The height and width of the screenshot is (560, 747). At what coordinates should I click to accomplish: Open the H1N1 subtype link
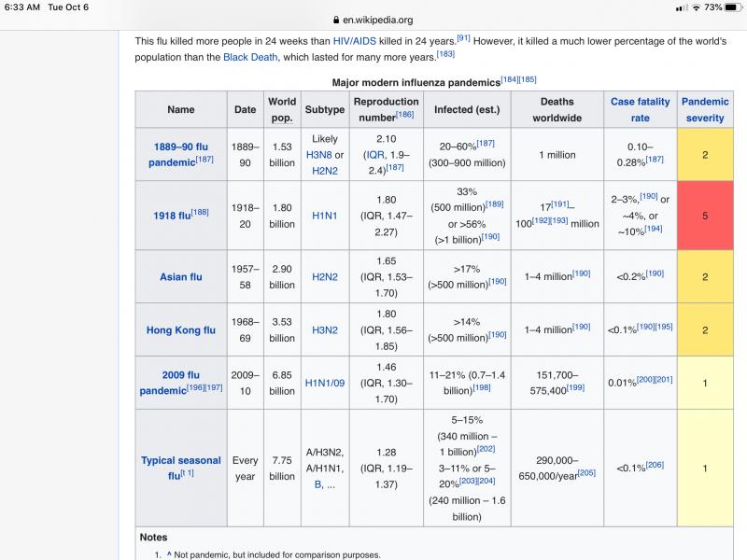pyautogui.click(x=324, y=216)
